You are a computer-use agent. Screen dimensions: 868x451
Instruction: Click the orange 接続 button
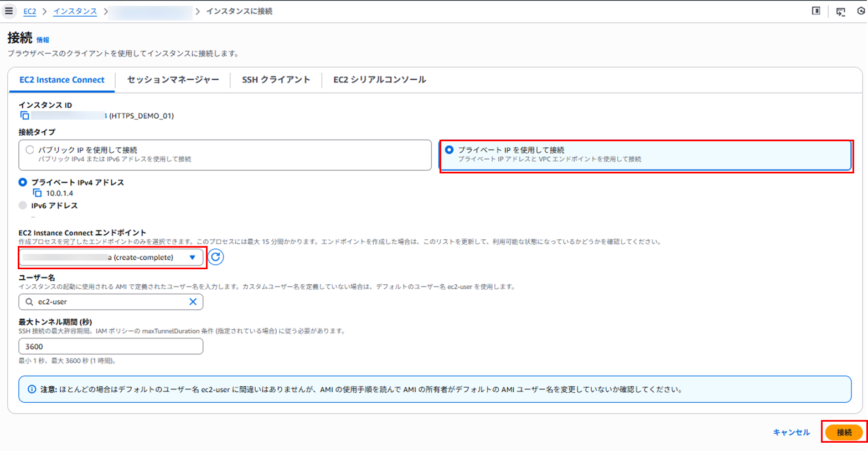click(x=844, y=432)
